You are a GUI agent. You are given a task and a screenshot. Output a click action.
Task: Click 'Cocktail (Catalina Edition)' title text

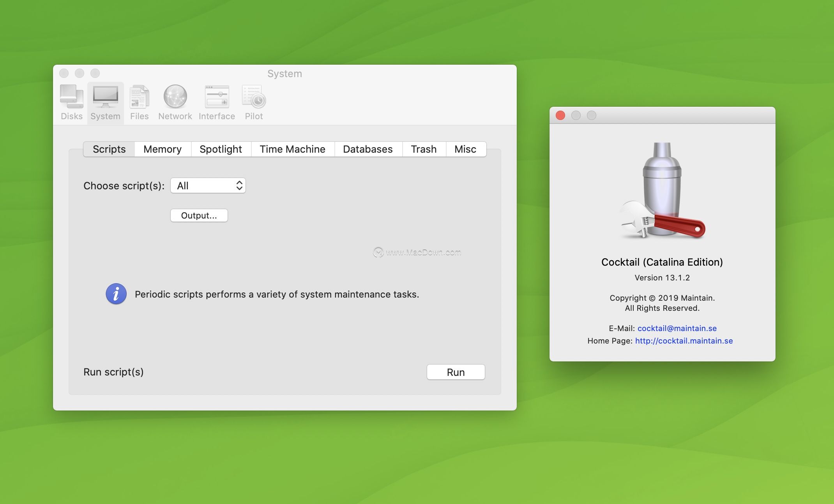pyautogui.click(x=662, y=262)
